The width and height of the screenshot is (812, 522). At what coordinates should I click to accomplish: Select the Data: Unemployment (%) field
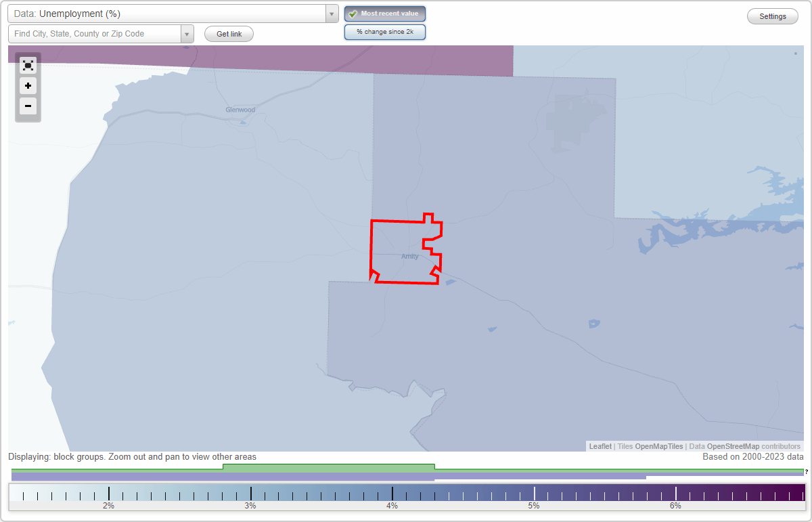[166, 14]
